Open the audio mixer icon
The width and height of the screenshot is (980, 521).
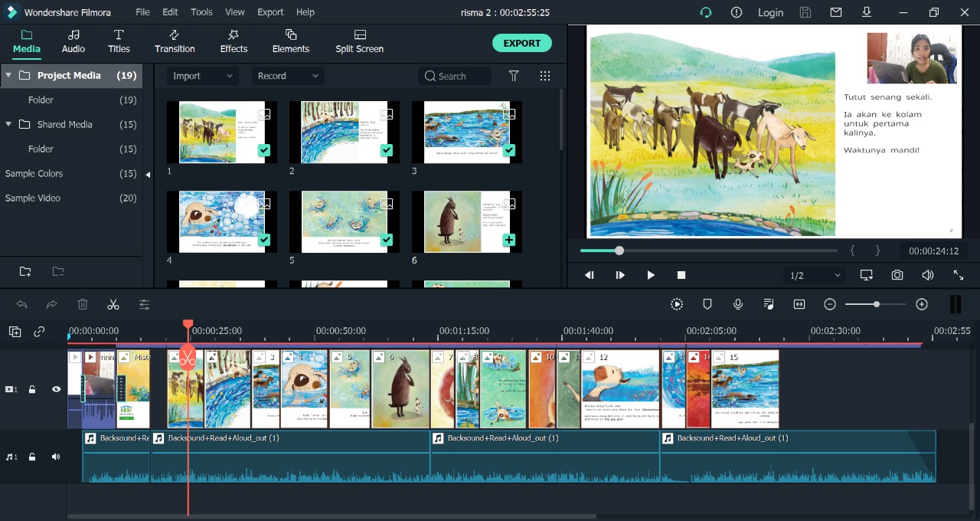[x=769, y=304]
